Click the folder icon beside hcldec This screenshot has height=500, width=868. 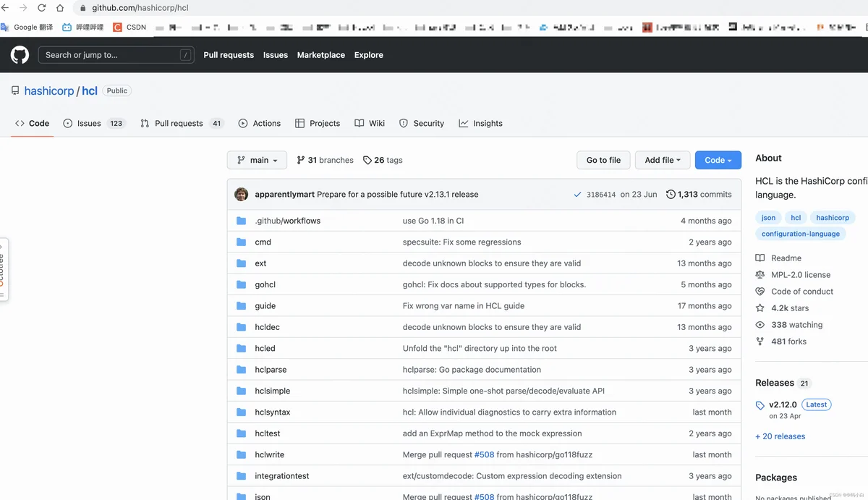point(242,327)
